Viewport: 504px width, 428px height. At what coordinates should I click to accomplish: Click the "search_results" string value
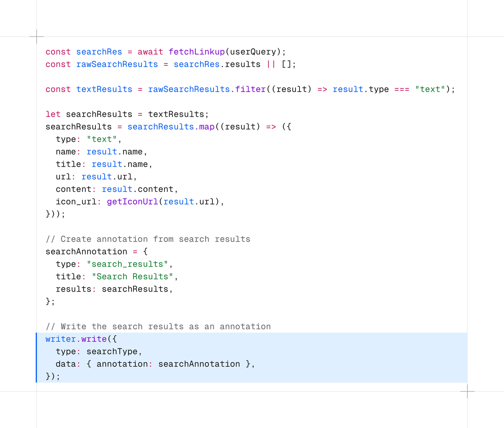coord(127,264)
